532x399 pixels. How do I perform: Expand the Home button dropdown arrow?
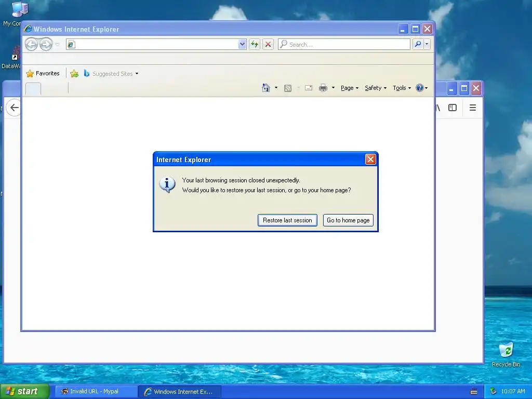[x=276, y=88]
